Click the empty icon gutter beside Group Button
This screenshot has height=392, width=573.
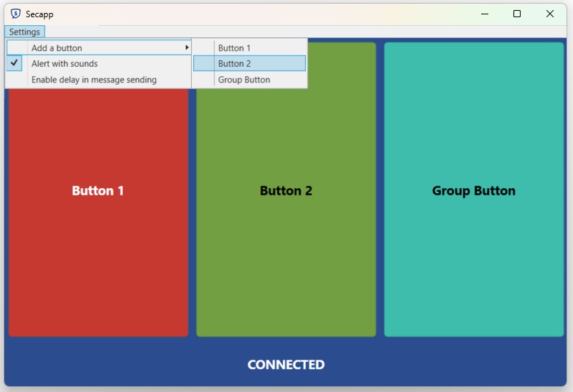(x=204, y=80)
